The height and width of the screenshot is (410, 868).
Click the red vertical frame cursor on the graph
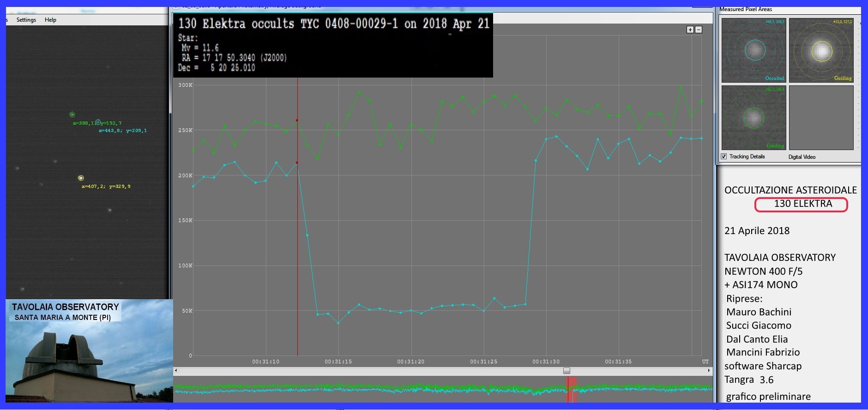(x=297, y=217)
